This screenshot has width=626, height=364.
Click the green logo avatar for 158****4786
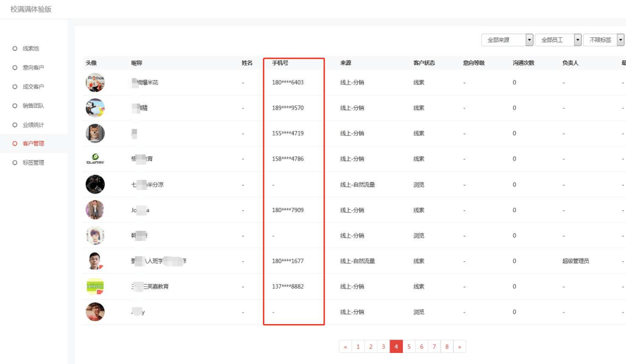(95, 159)
